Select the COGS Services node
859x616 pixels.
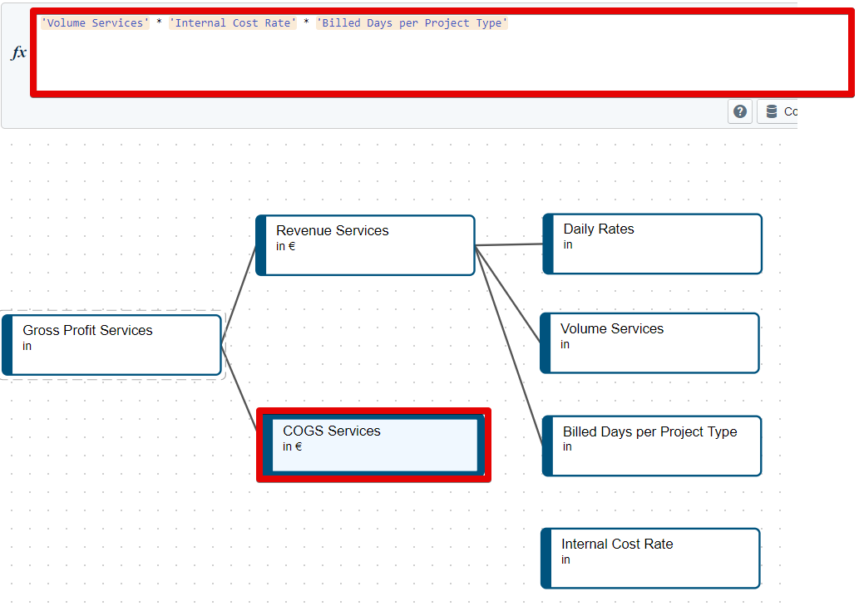[x=374, y=445]
